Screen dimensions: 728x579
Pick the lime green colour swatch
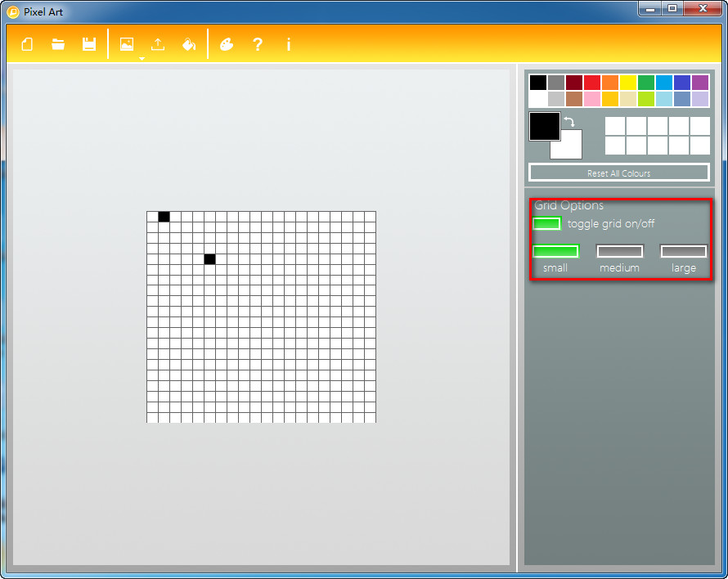click(646, 99)
